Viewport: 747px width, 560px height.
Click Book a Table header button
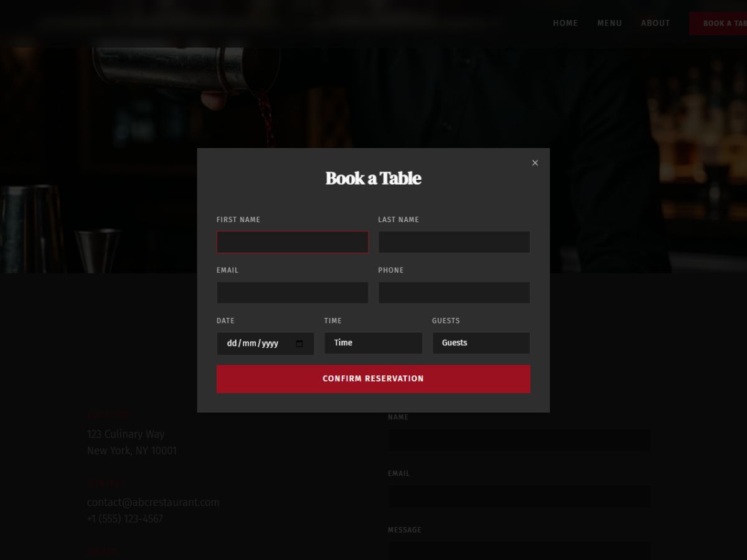(x=718, y=24)
